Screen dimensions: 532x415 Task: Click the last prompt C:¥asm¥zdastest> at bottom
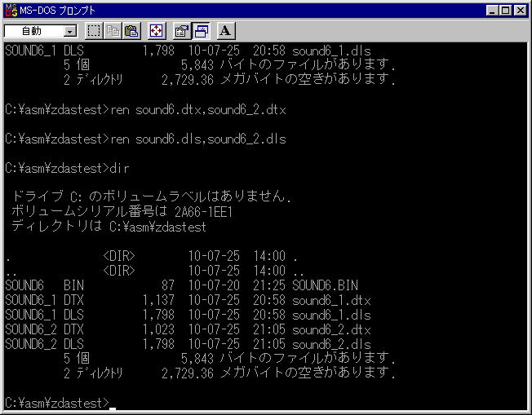tap(57, 403)
